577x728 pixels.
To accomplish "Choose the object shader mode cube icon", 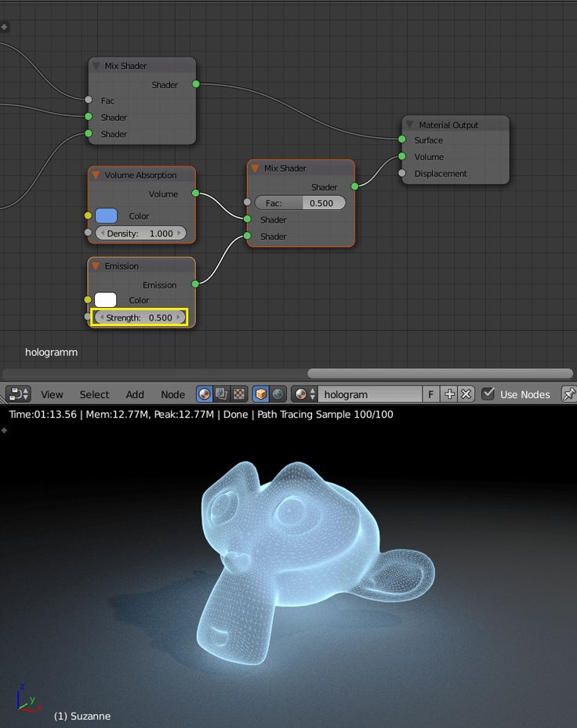I will pos(260,394).
